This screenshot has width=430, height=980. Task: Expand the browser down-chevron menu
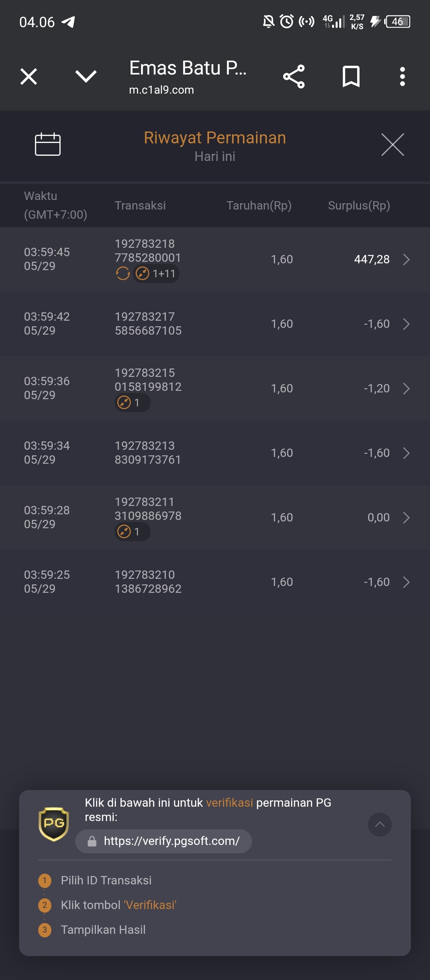(x=86, y=76)
